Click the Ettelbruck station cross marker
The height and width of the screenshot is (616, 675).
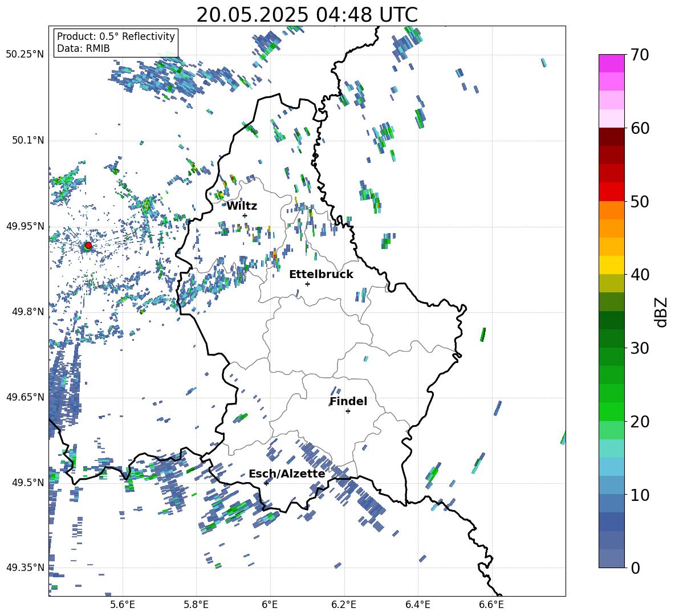(307, 284)
